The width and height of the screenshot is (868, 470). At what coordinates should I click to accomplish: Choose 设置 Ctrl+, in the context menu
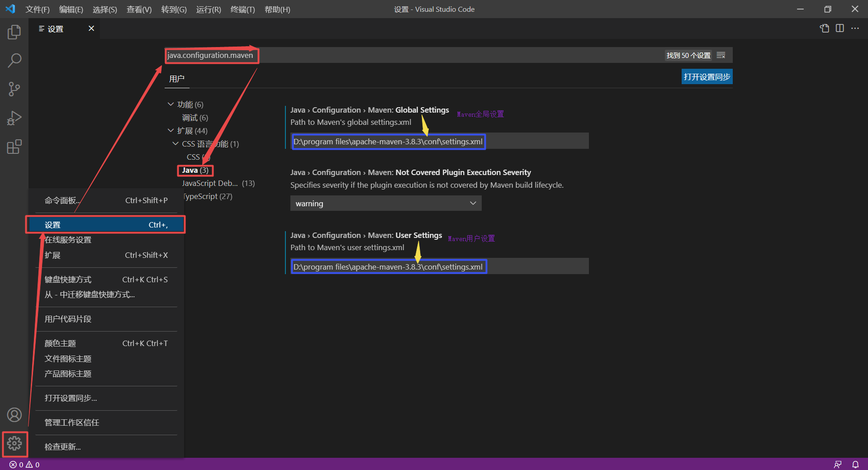[x=106, y=225]
